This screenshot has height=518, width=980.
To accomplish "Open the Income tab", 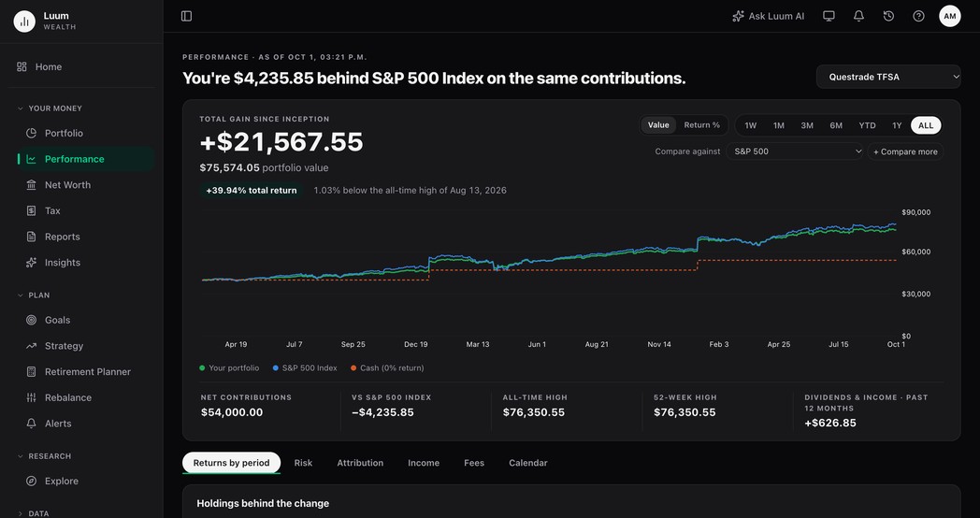I will (424, 463).
